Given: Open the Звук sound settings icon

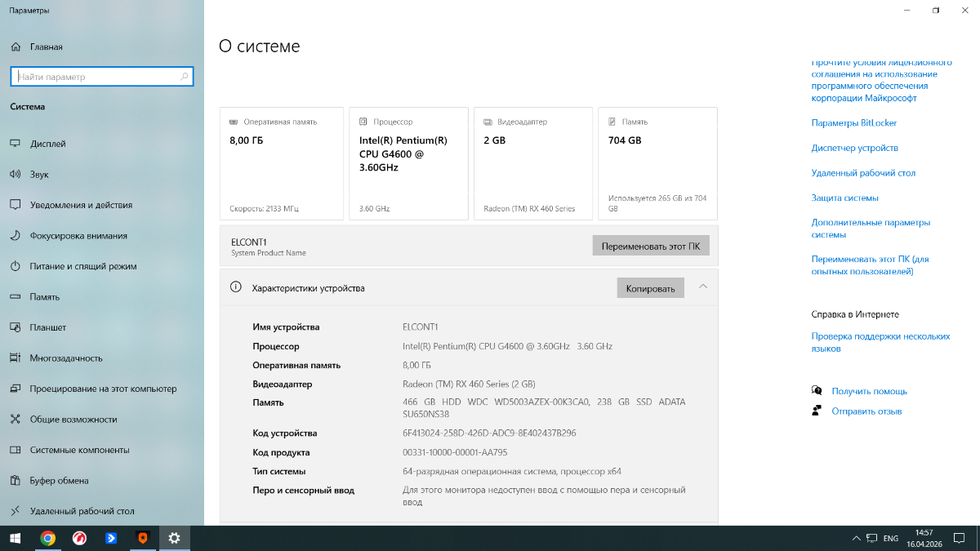Looking at the screenshot, I should [15, 174].
